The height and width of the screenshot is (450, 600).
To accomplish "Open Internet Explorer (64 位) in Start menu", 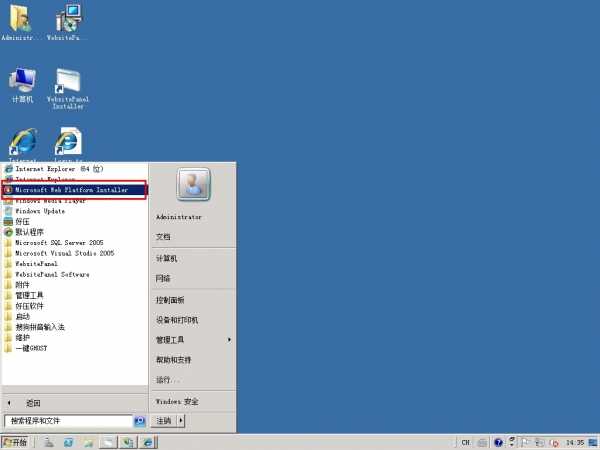I will (74, 168).
